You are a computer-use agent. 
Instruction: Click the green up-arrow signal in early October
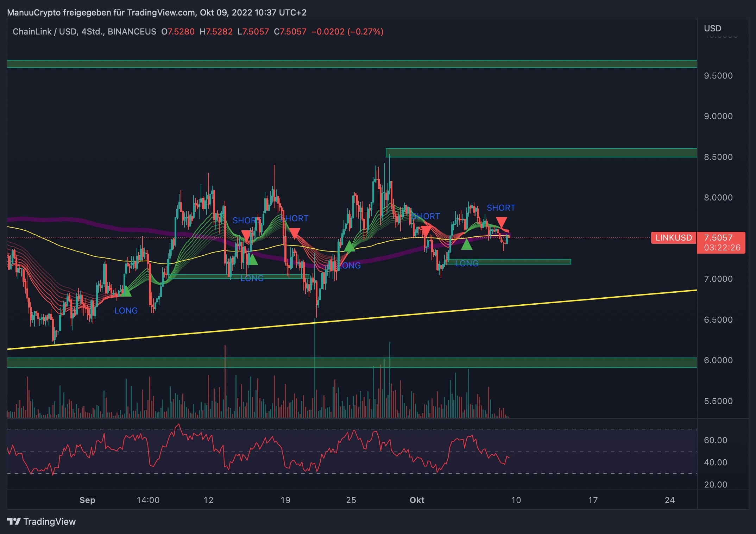466,244
